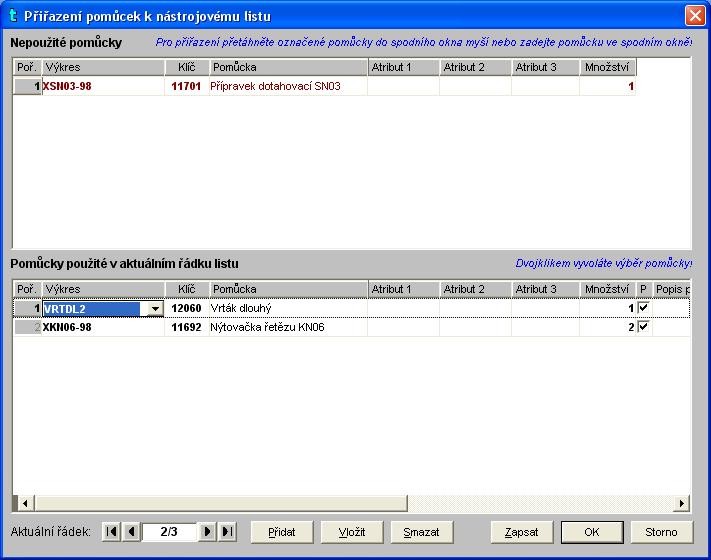
Task: Click upper table Klíč column header
Action: 187,67
